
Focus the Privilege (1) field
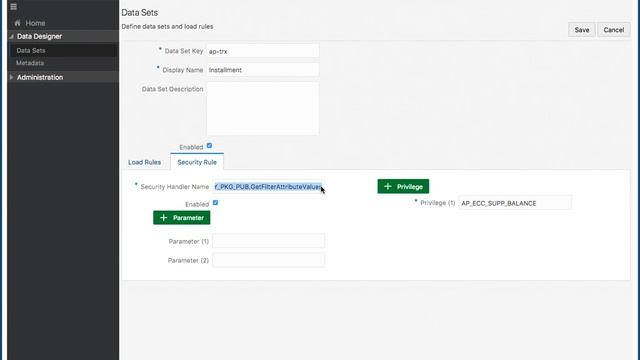(515, 203)
